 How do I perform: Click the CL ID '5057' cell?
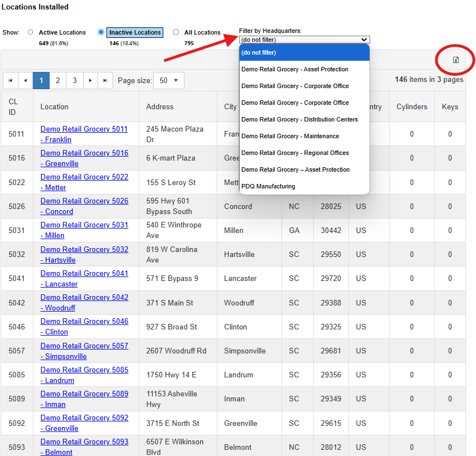pos(17,351)
